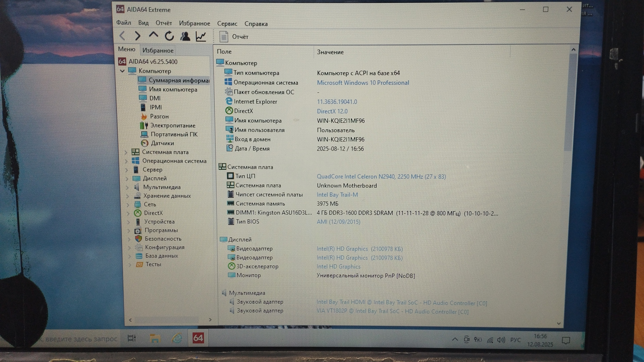Image resolution: width=644 pixels, height=362 pixels.
Task: Click the Intel Bay Trail-M chipset link
Action: click(337, 195)
